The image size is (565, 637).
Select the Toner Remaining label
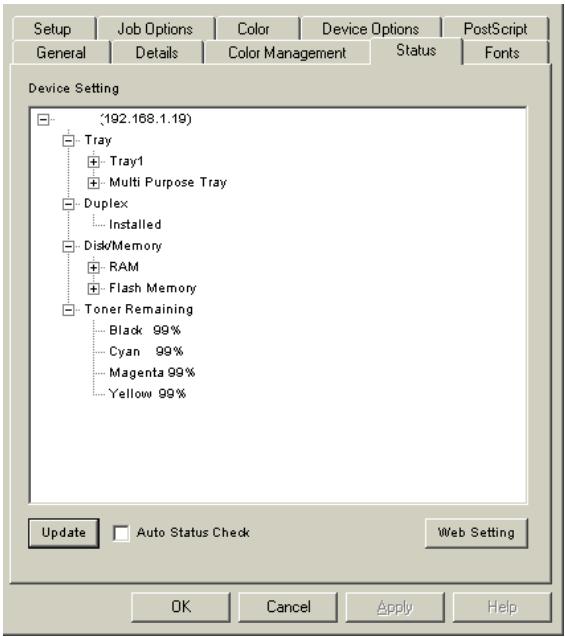tap(139, 309)
